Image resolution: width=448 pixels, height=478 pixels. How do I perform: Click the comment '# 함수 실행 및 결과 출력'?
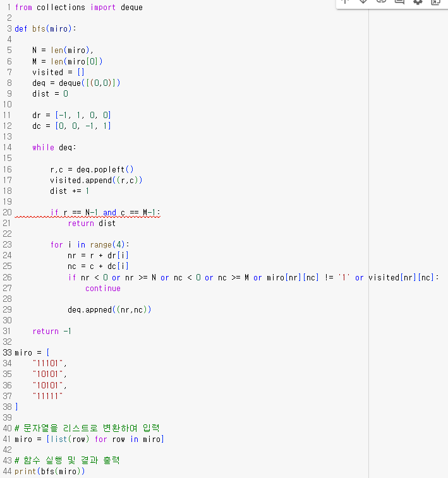[x=67, y=460]
